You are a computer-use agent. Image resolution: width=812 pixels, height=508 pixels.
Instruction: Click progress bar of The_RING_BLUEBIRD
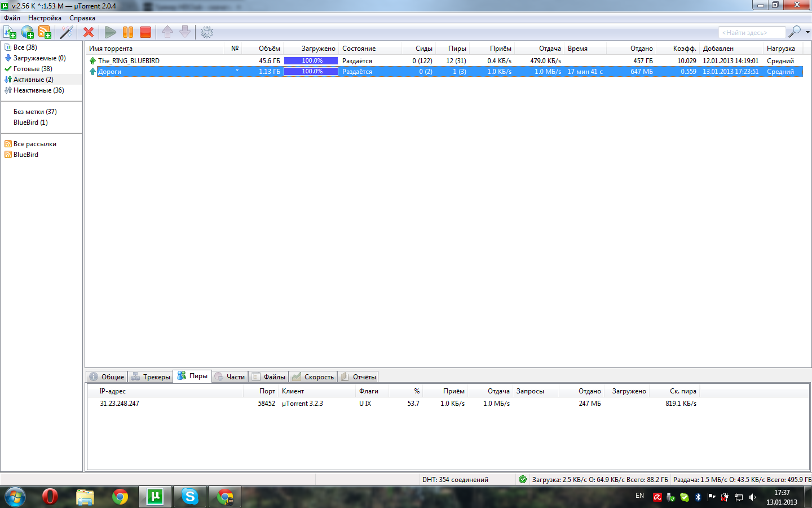click(x=311, y=61)
